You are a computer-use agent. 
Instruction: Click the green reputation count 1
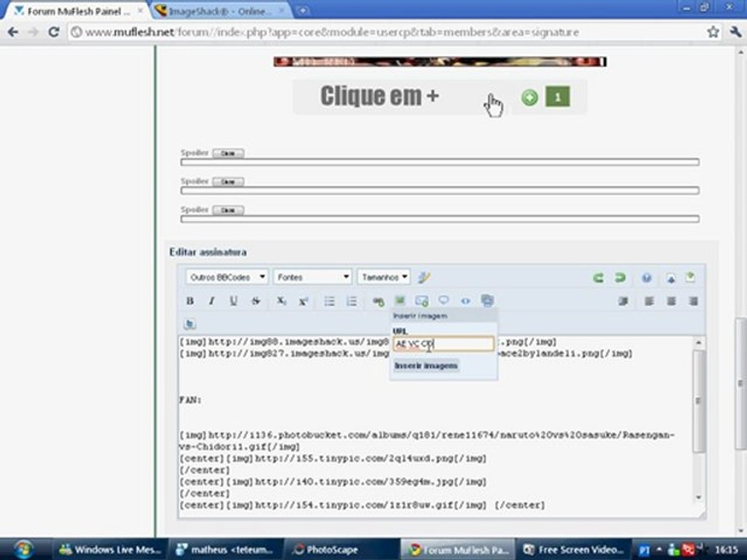[557, 97]
